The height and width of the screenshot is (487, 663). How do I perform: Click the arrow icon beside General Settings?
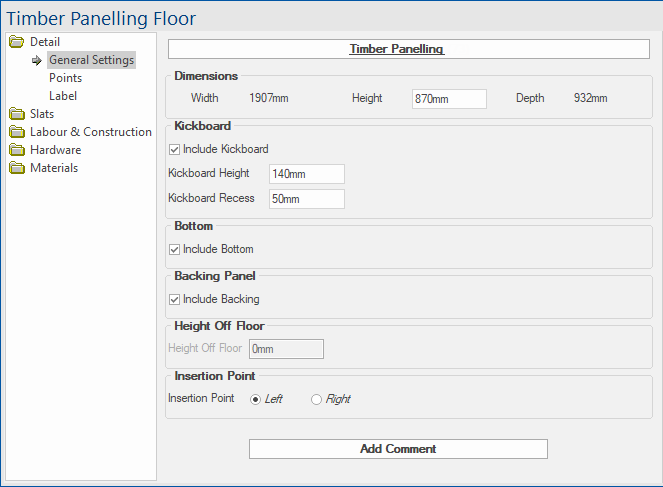(37, 60)
